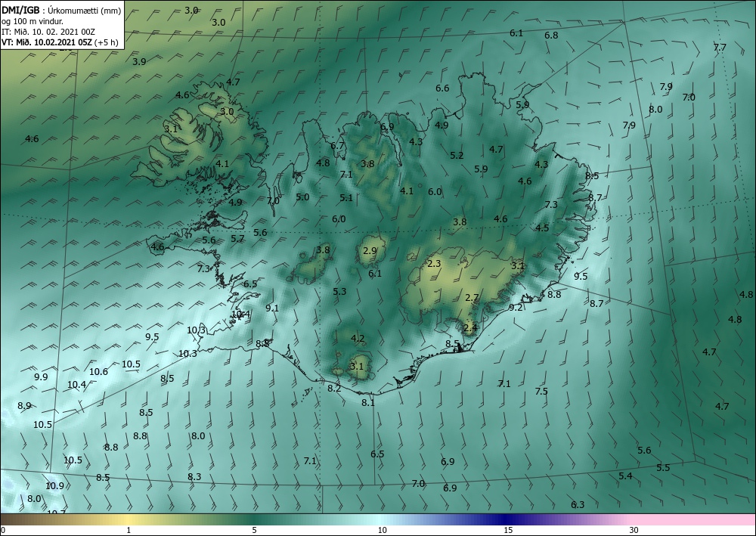Click the '2.7' map value
Viewport: 756px width, 536px height.
coord(472,298)
